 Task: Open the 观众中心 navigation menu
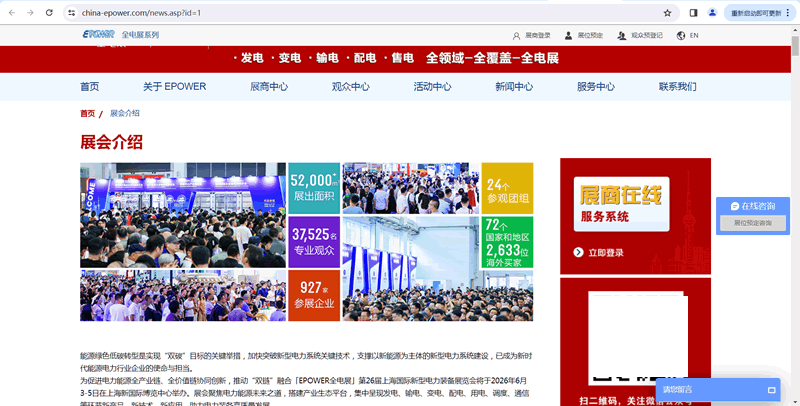coord(350,87)
